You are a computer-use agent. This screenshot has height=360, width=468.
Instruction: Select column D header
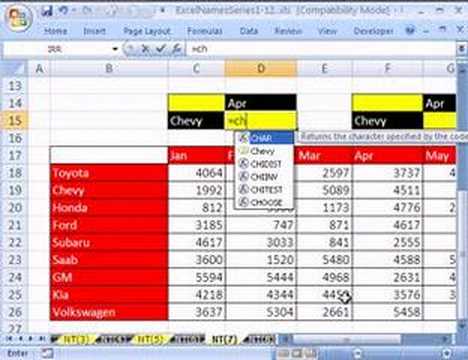pos(261,69)
